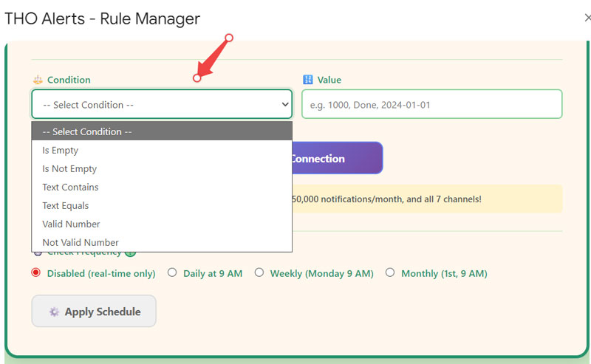The width and height of the screenshot is (591, 364).
Task: Choose 'Text Contains' condition option
Action: pyautogui.click(x=162, y=187)
